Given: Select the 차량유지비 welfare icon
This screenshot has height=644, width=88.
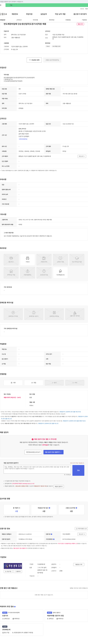Looking at the screenshot, I should point(44,260).
